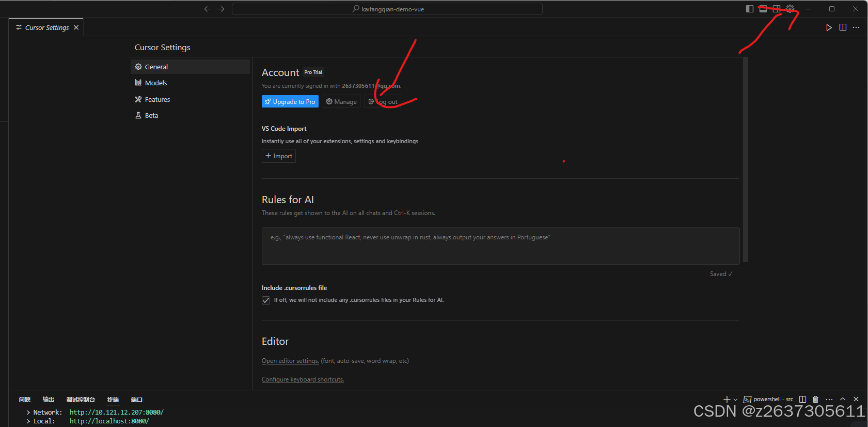Image resolution: width=868 pixels, height=427 pixels.
Task: Click Manage account button
Action: point(341,102)
